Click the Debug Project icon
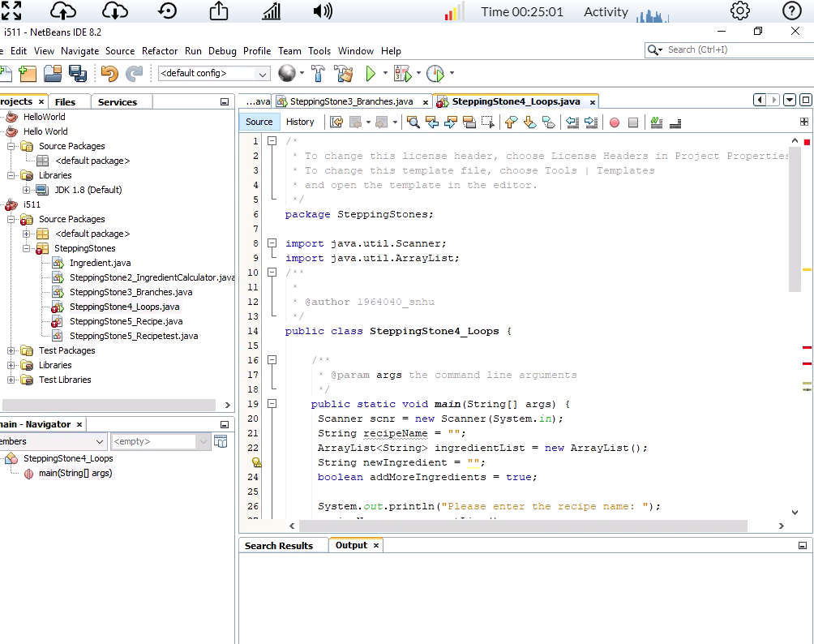This screenshot has width=814, height=644. [x=402, y=74]
